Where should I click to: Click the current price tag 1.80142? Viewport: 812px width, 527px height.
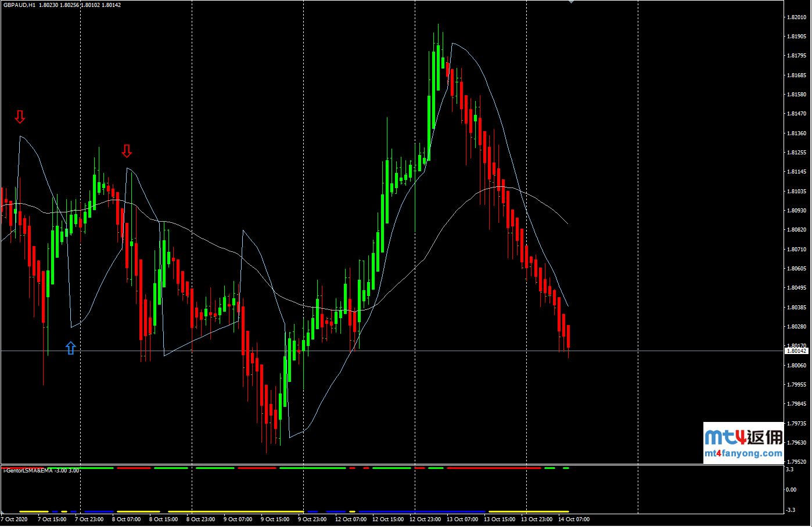796,351
